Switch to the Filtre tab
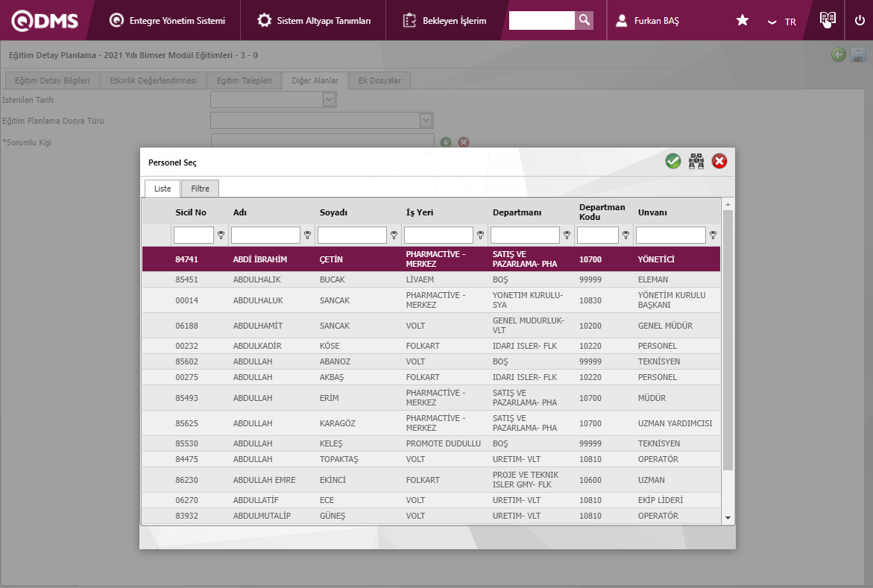This screenshot has width=873, height=588. click(200, 189)
